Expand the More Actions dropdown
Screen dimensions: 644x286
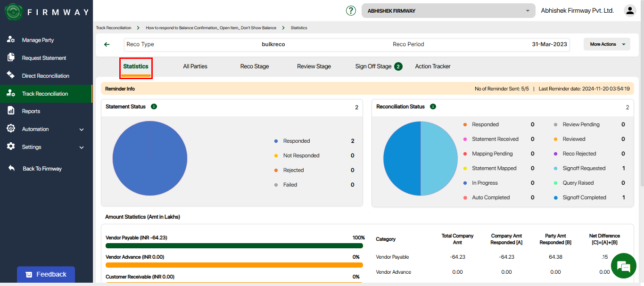click(607, 44)
